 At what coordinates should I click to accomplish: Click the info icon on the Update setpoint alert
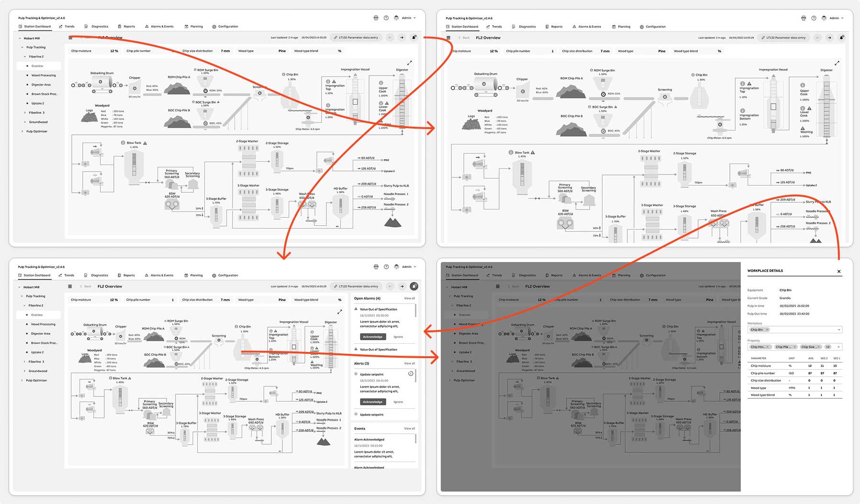(x=410, y=374)
